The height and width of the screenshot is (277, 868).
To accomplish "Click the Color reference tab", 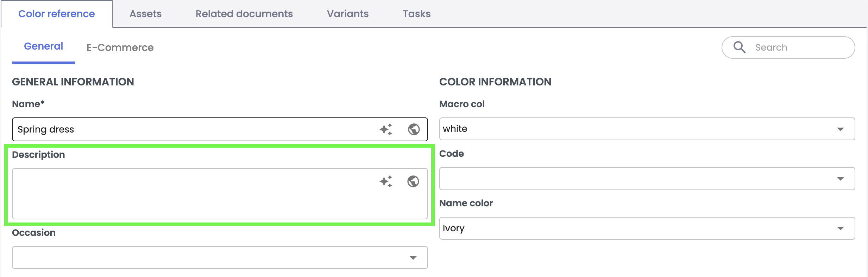I will tap(56, 14).
